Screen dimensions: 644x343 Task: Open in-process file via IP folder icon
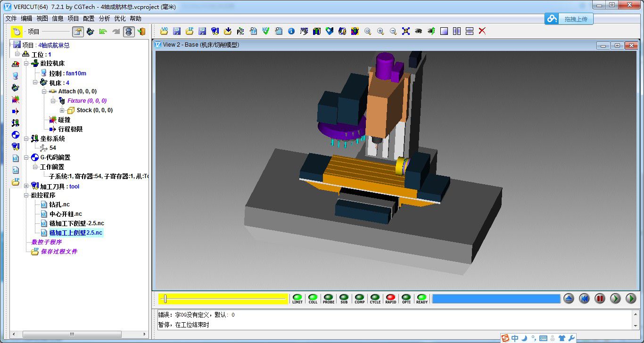[x=190, y=31]
